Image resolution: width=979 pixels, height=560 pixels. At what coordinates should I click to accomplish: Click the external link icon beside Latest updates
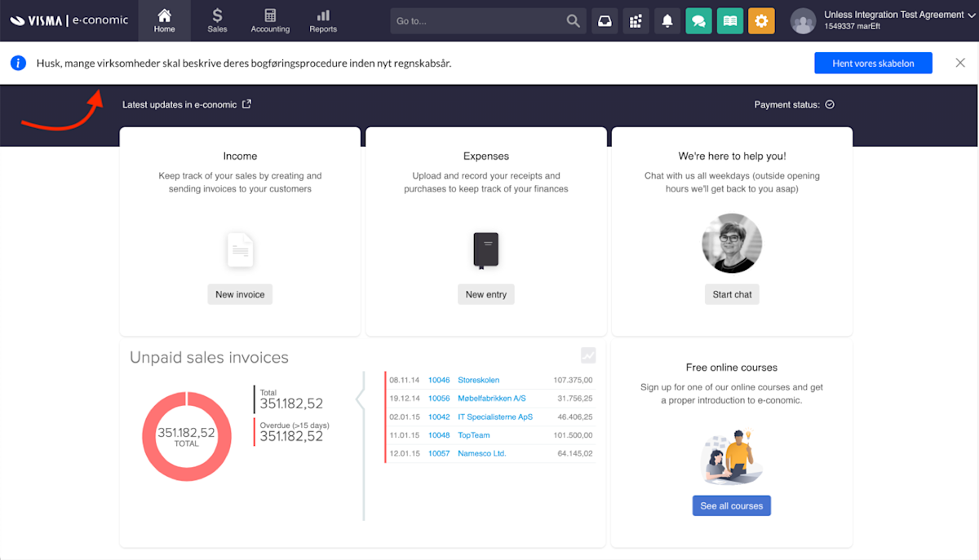[247, 104]
